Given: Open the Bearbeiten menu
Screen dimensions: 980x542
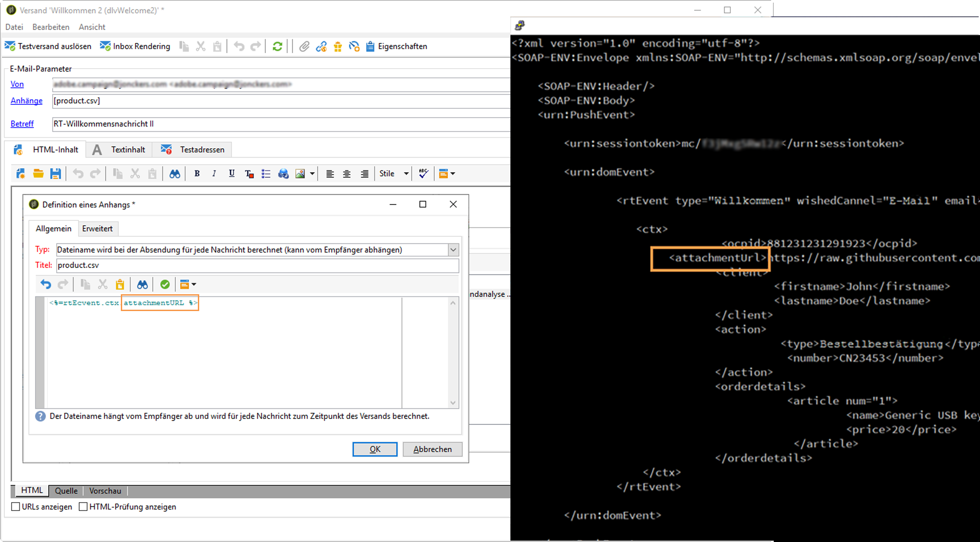Looking at the screenshot, I should [x=51, y=27].
